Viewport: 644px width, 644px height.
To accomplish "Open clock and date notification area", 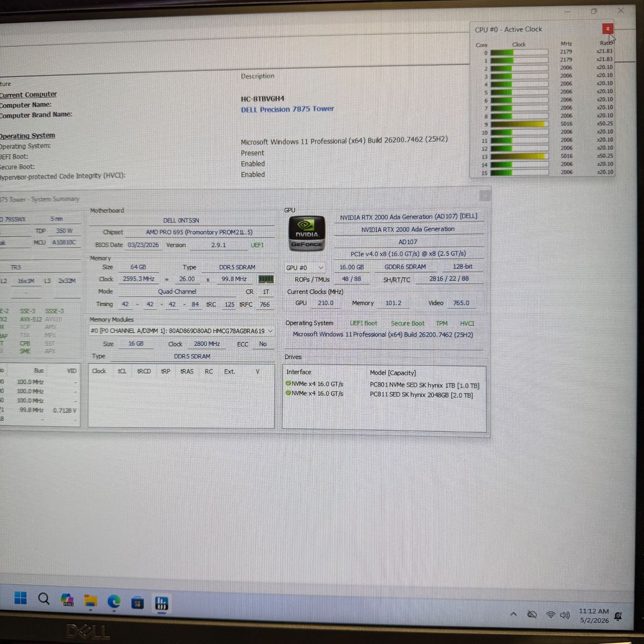I will [x=594, y=616].
